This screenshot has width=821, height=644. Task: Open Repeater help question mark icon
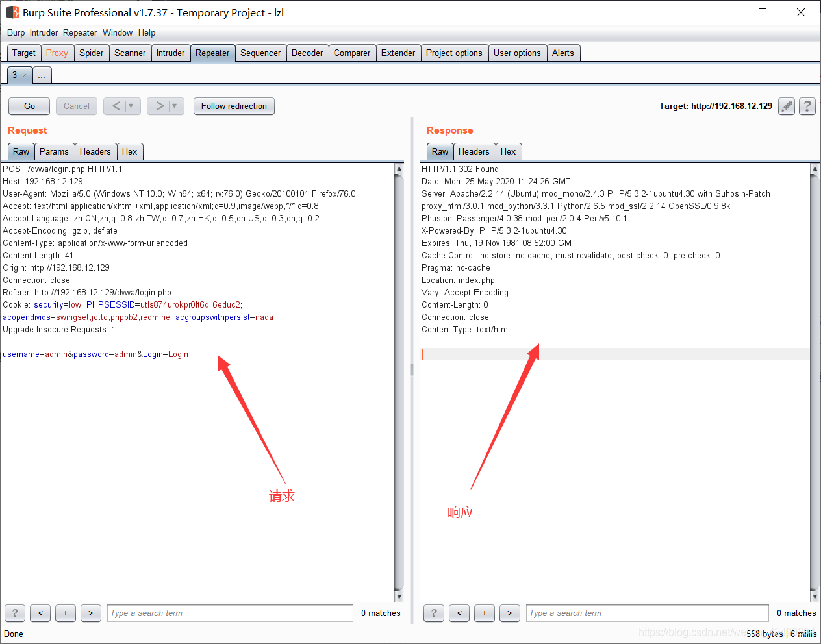807,106
